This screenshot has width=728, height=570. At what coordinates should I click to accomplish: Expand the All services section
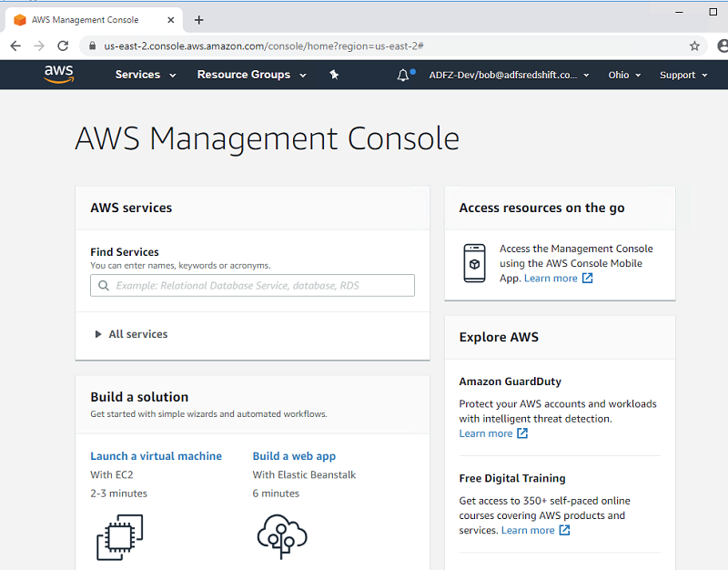click(x=131, y=334)
